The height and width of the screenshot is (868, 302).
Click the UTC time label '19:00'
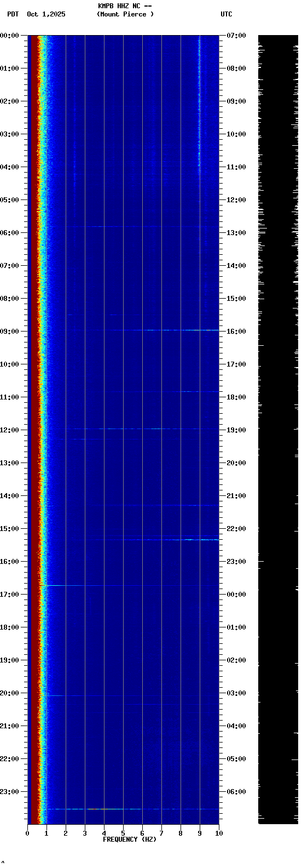click(236, 430)
